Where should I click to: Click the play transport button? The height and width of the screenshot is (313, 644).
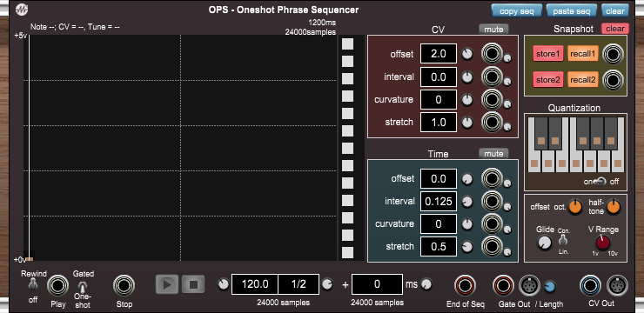pos(167,284)
